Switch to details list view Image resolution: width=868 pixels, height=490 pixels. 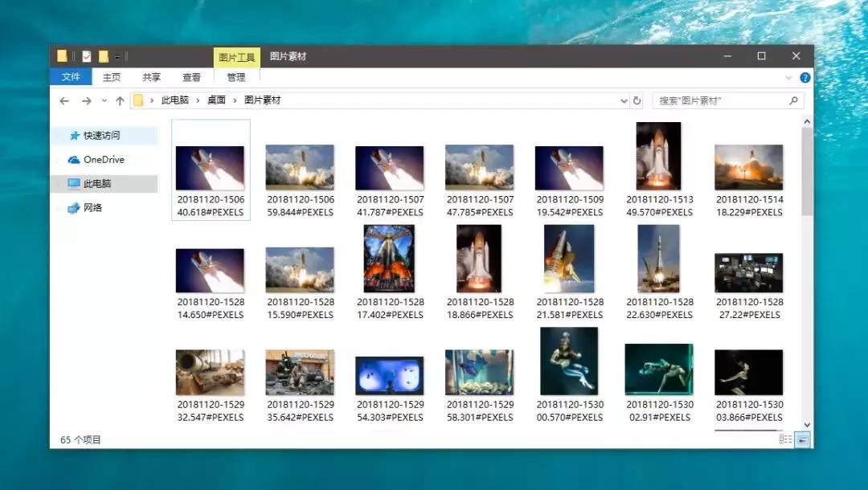tap(785, 439)
